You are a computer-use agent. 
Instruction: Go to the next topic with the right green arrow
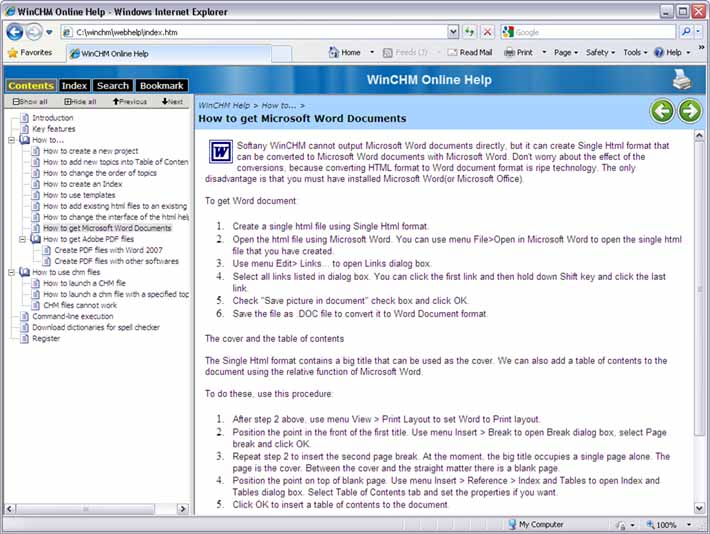[689, 110]
